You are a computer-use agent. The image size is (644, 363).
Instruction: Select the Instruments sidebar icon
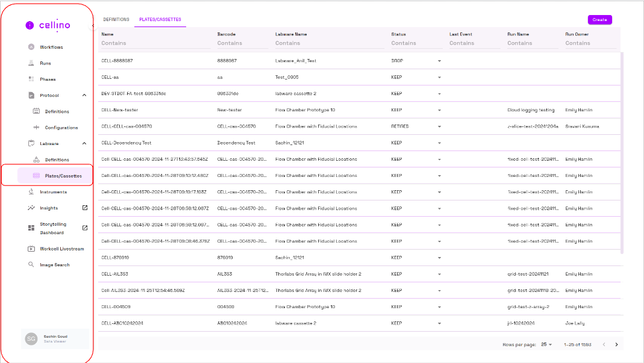[31, 192]
